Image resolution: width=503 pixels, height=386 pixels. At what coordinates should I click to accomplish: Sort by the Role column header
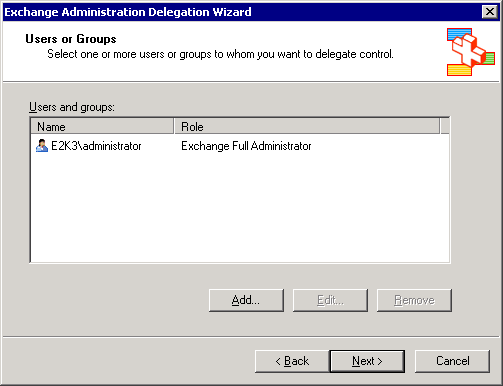(x=307, y=127)
